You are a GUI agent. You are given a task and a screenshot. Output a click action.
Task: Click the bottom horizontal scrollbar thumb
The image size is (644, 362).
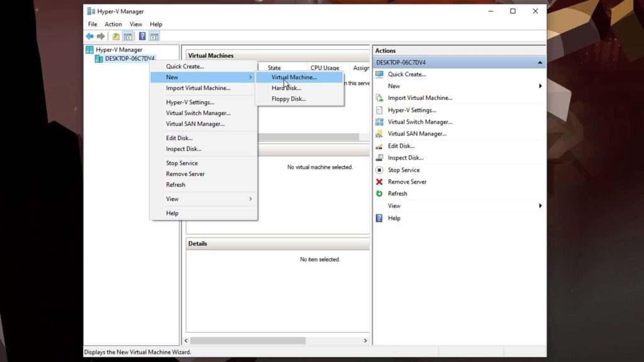pyautogui.click(x=248, y=341)
